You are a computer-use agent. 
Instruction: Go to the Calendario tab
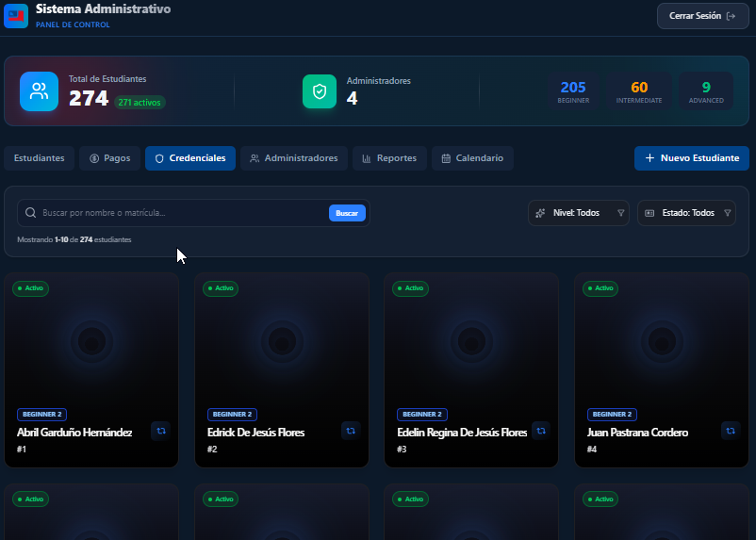click(472, 158)
